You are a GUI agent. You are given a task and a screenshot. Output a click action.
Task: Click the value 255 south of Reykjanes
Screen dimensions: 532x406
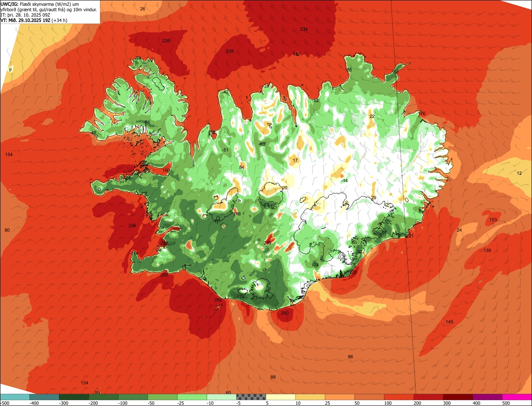[164, 275]
